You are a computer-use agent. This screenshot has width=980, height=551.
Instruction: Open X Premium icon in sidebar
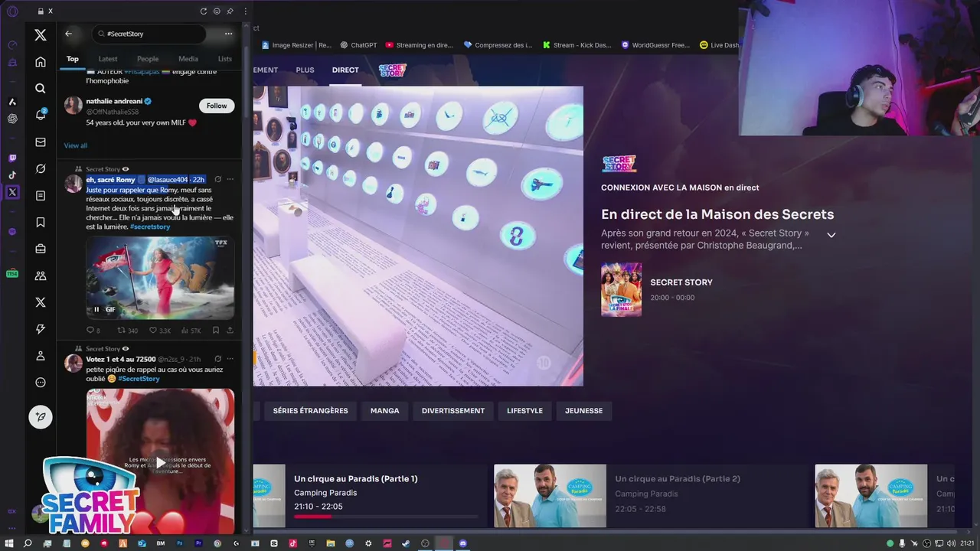pyautogui.click(x=41, y=302)
